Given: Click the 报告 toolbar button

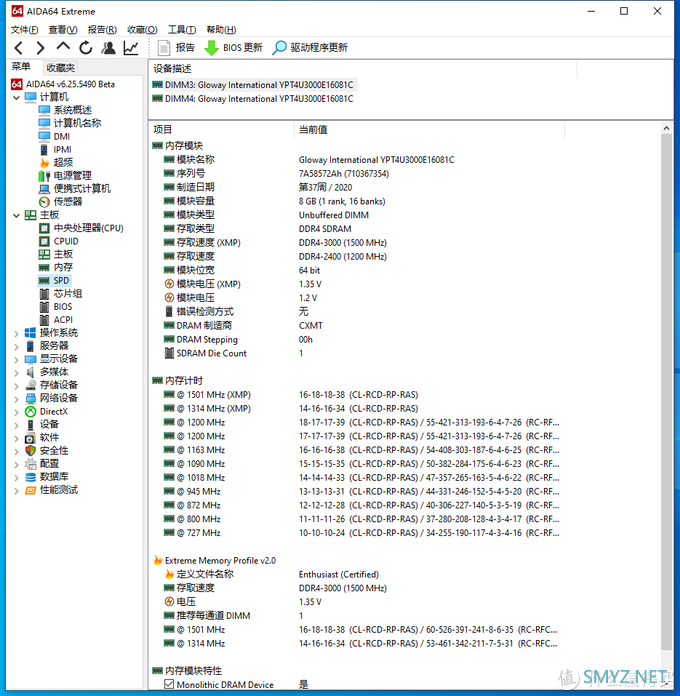Looking at the screenshot, I should 177,48.
